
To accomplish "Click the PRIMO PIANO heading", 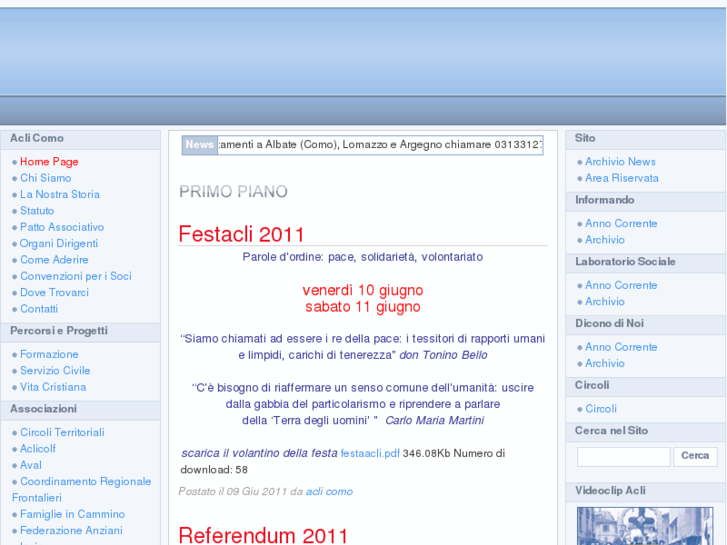I will (234, 192).
